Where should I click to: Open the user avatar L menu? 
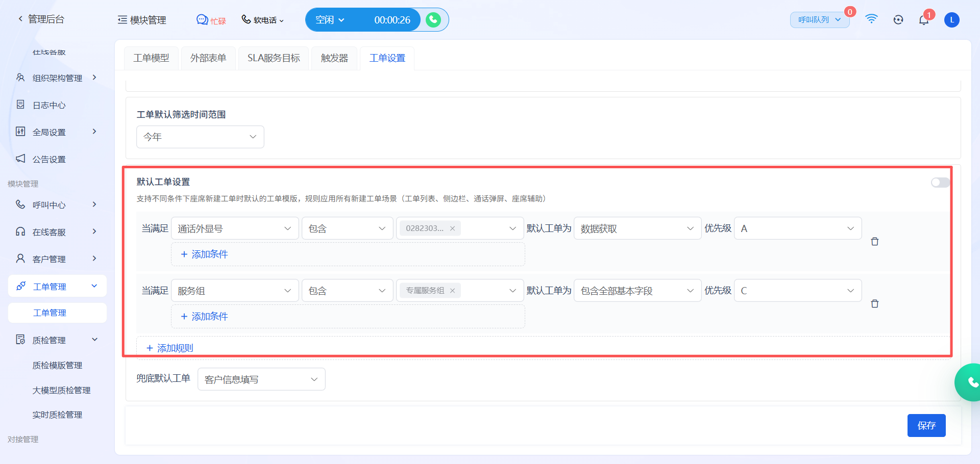point(952,20)
